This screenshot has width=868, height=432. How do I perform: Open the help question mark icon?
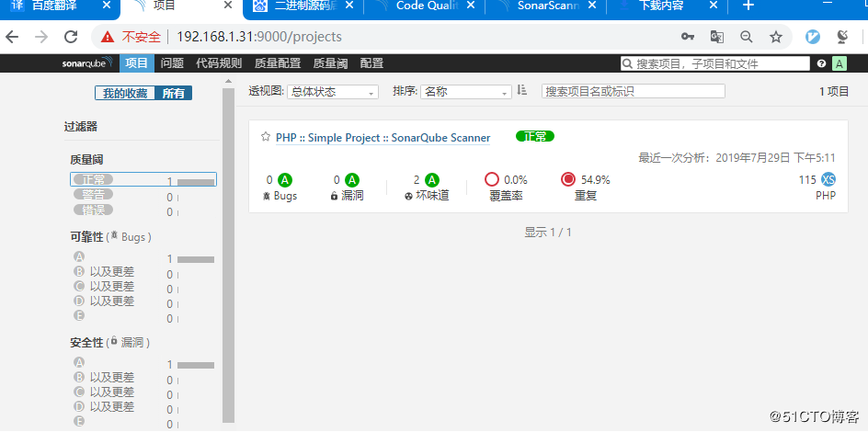click(821, 63)
